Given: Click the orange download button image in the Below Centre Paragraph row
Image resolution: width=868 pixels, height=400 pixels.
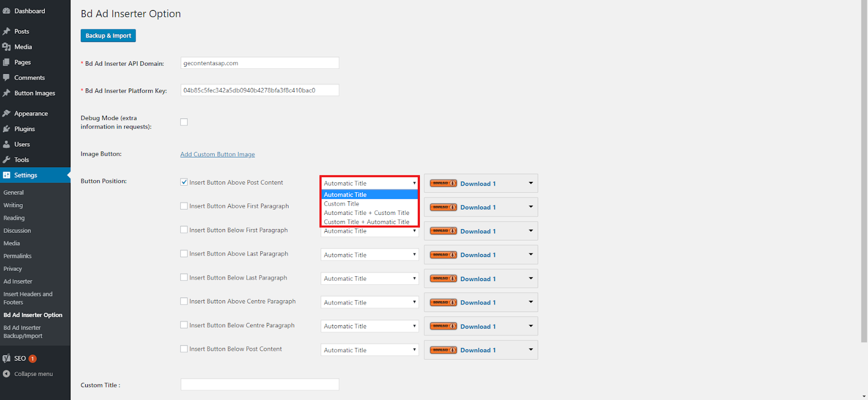Looking at the screenshot, I should [444, 326].
